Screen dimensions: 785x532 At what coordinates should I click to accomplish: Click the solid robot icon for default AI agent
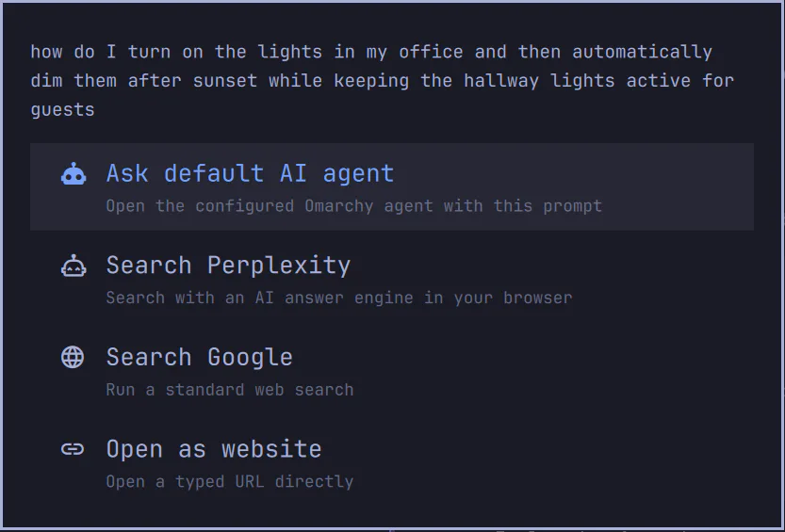(74, 174)
